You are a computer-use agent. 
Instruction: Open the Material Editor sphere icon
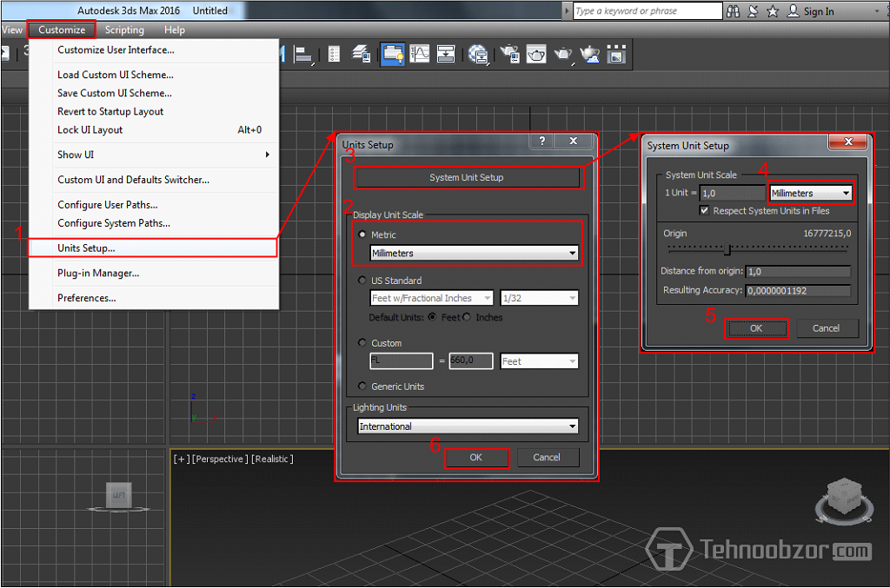pyautogui.click(x=479, y=55)
